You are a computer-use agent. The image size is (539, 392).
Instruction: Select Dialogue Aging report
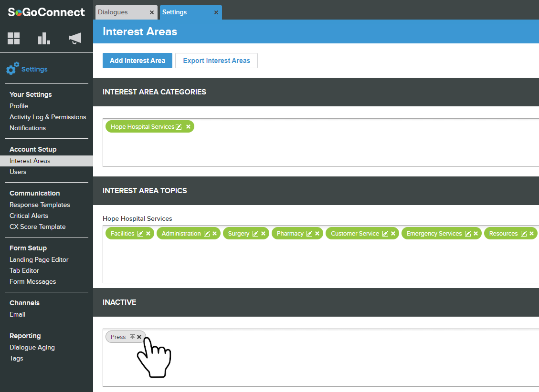32,347
